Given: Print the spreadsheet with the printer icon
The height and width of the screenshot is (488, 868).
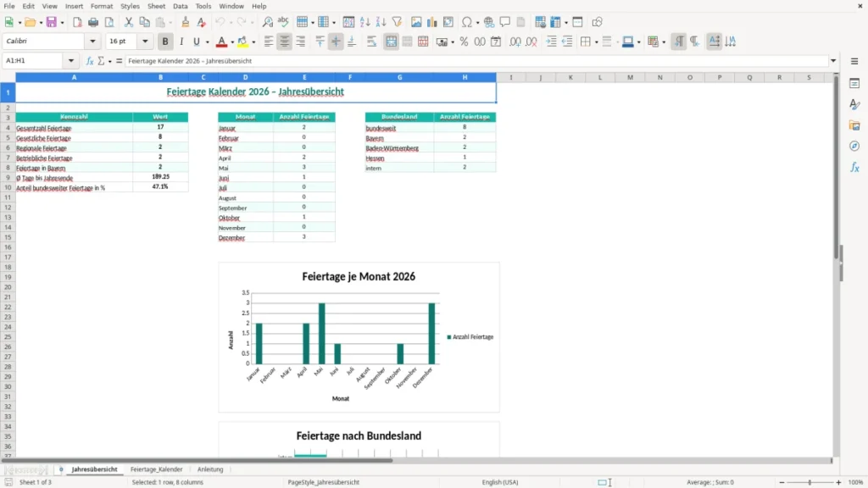Looking at the screenshot, I should coord(93,22).
